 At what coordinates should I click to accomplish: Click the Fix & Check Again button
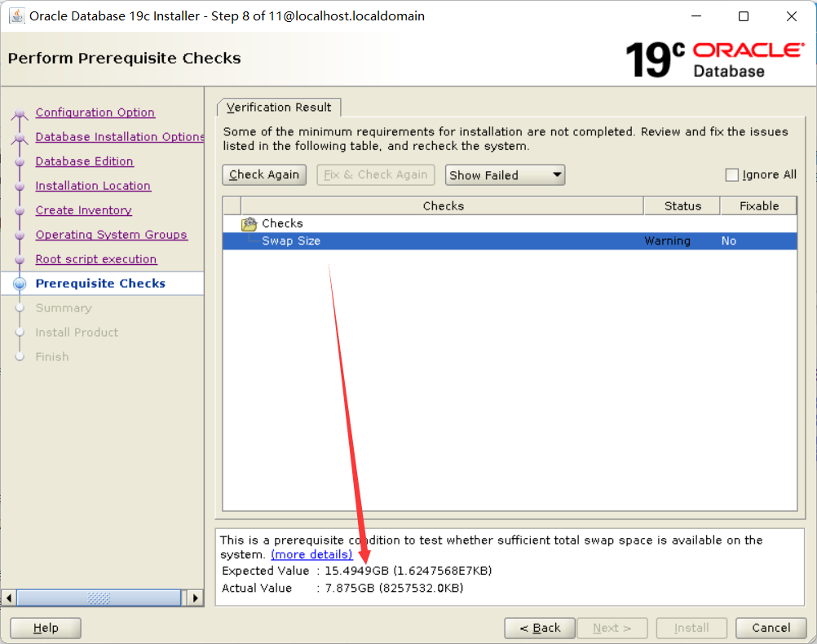[x=376, y=174]
